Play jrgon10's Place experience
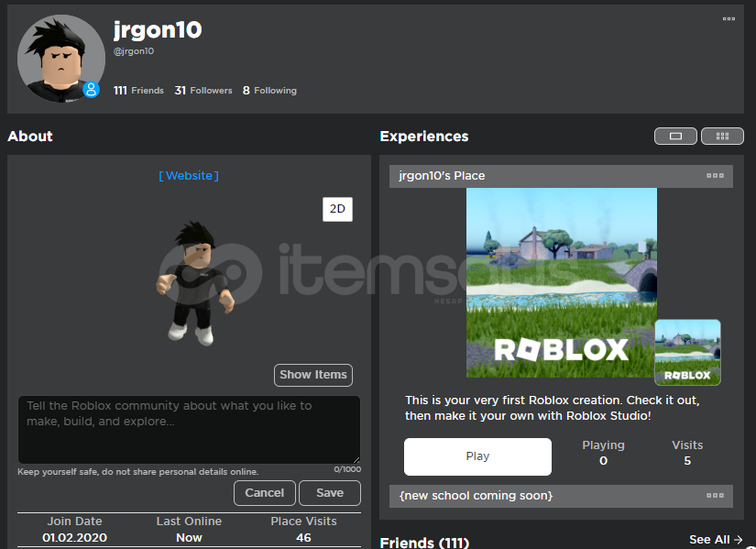Viewport: 756px width, 549px height. [477, 456]
